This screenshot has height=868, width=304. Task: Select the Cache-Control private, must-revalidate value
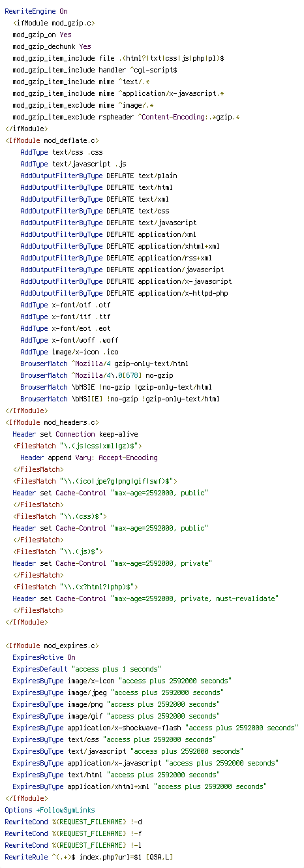pyautogui.click(x=194, y=598)
